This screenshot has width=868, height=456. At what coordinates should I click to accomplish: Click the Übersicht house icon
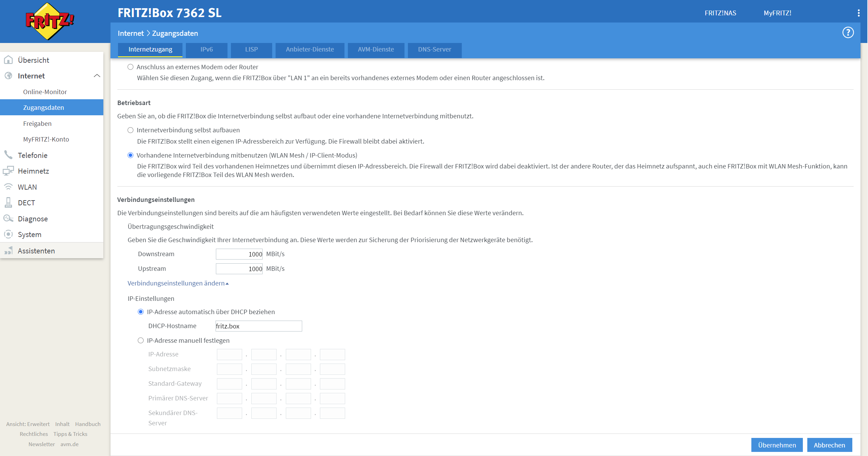[x=9, y=60]
